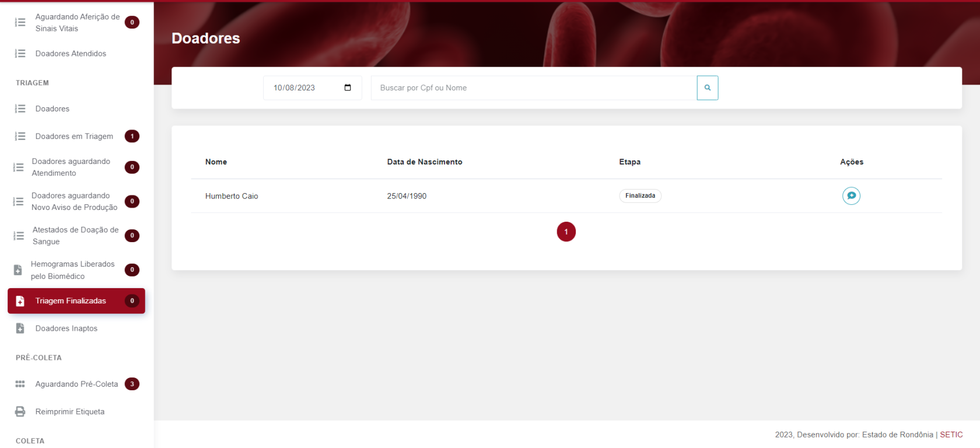Open Doadores aguardando Novo Aviso de Produção

point(76,201)
